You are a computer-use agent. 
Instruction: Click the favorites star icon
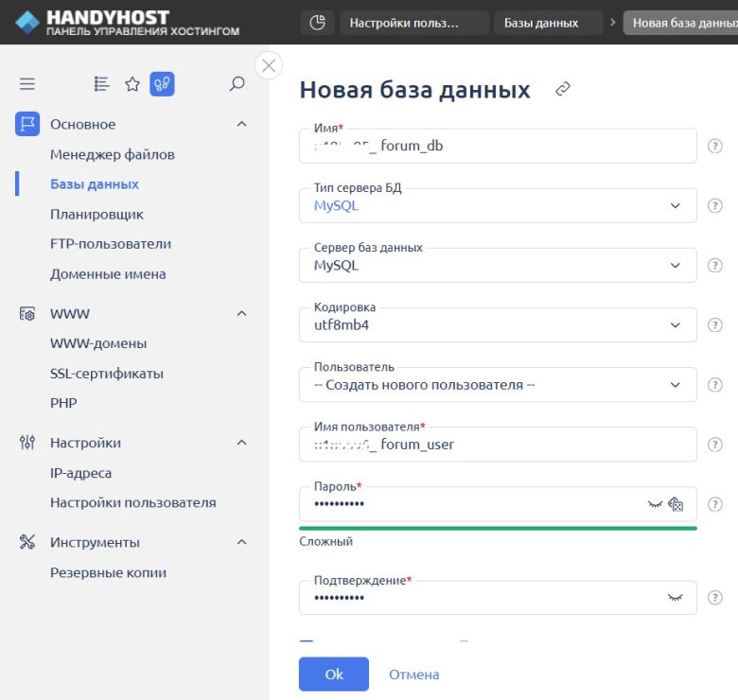click(x=132, y=84)
